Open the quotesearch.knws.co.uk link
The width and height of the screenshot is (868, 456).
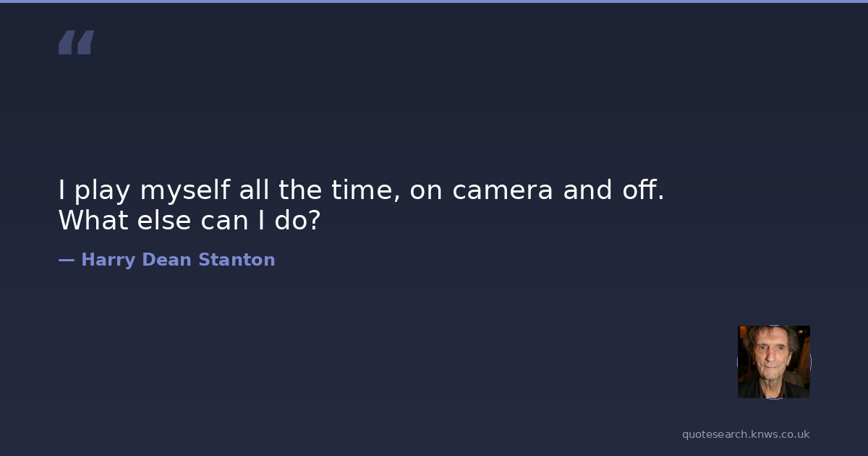(x=746, y=434)
